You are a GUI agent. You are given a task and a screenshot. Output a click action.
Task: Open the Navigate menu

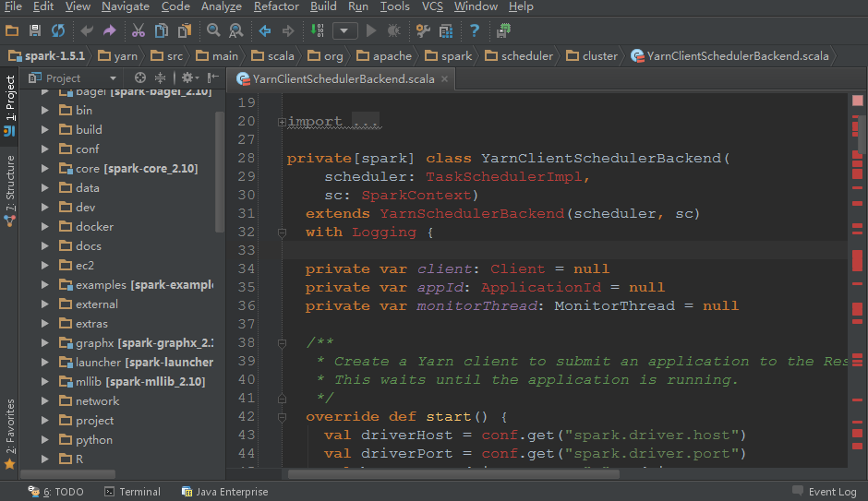coord(126,6)
